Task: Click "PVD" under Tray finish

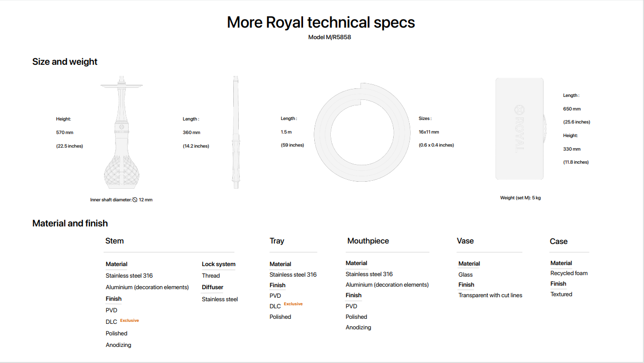Action: click(x=275, y=296)
